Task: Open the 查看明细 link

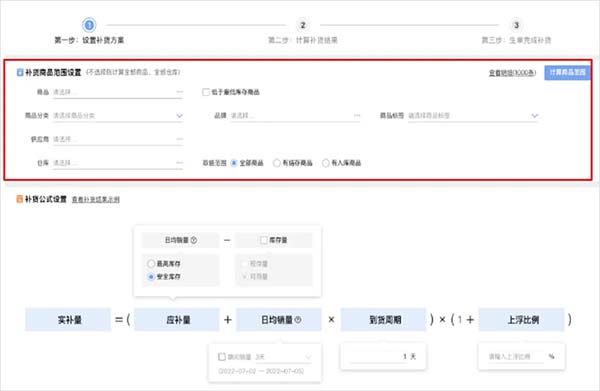Action: click(x=512, y=73)
